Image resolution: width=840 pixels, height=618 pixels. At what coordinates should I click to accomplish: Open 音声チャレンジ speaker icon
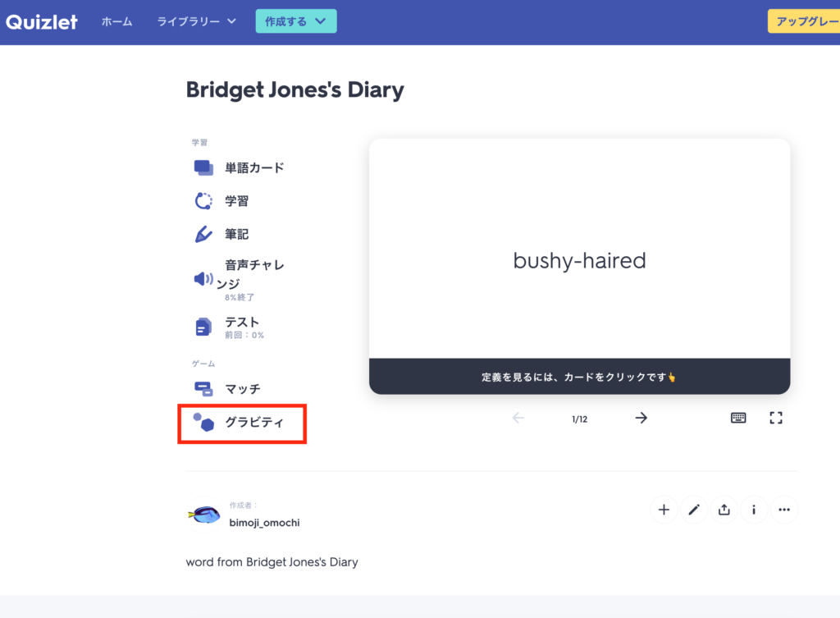(x=203, y=279)
